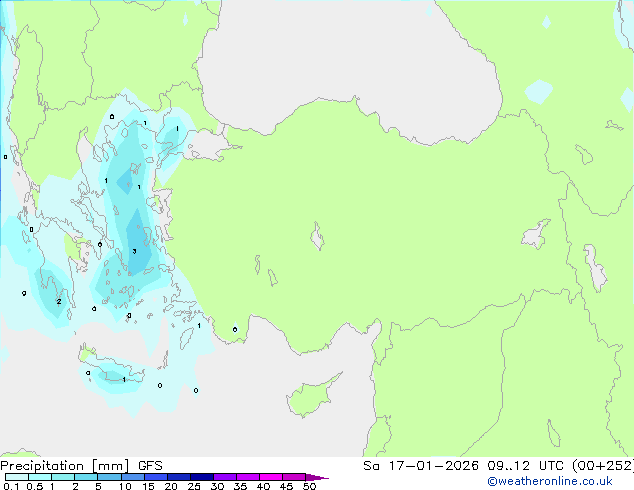Click the 0.5–1 mm legend color box
634x490 pixels.
tap(40, 477)
